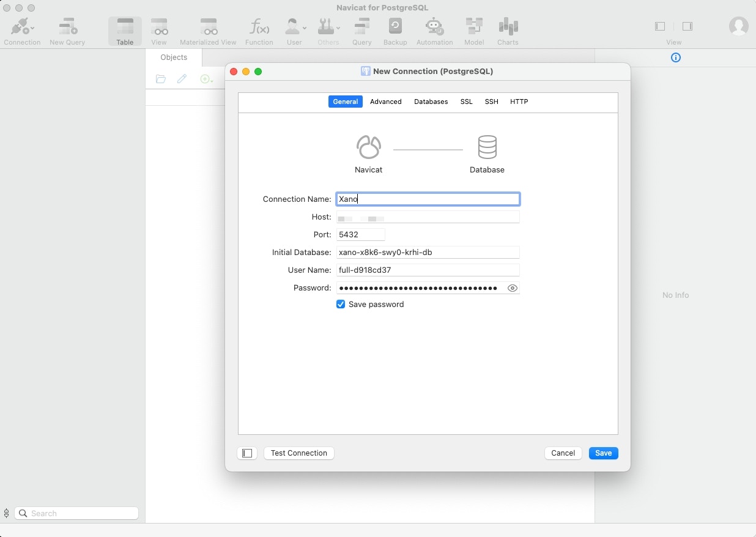Select the Objects tab
Viewport: 756px width, 537px height.
coord(174,57)
